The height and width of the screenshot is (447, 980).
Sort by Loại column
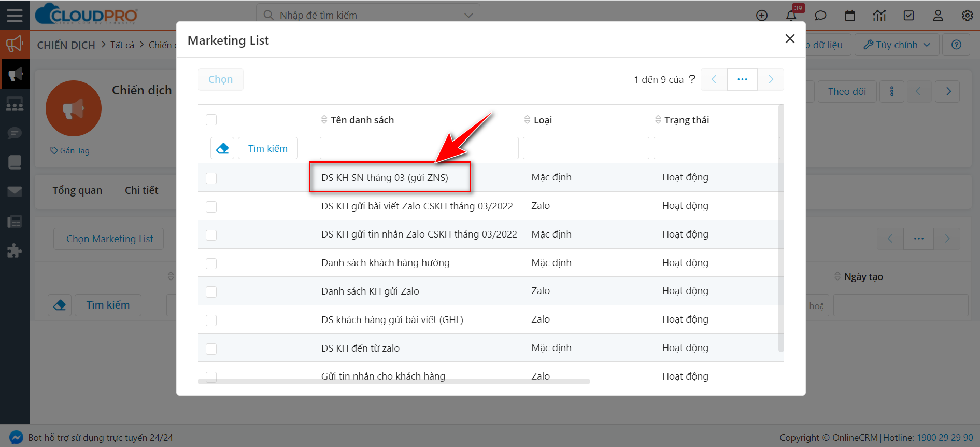538,120
